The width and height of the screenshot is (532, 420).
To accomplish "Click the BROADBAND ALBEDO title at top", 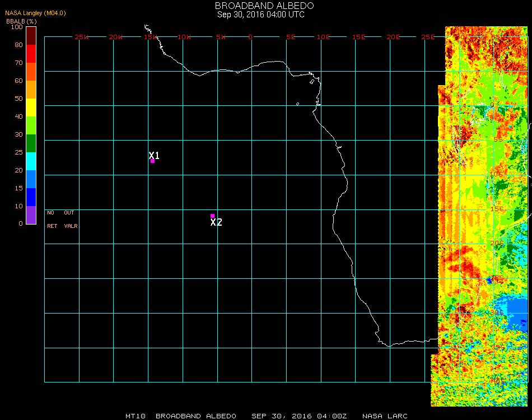I will coord(260,6).
